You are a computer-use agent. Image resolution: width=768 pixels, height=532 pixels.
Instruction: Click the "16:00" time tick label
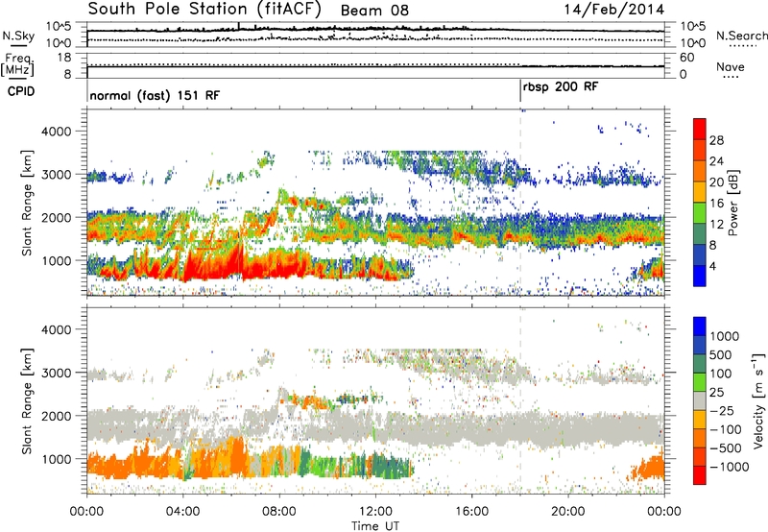tap(471, 512)
